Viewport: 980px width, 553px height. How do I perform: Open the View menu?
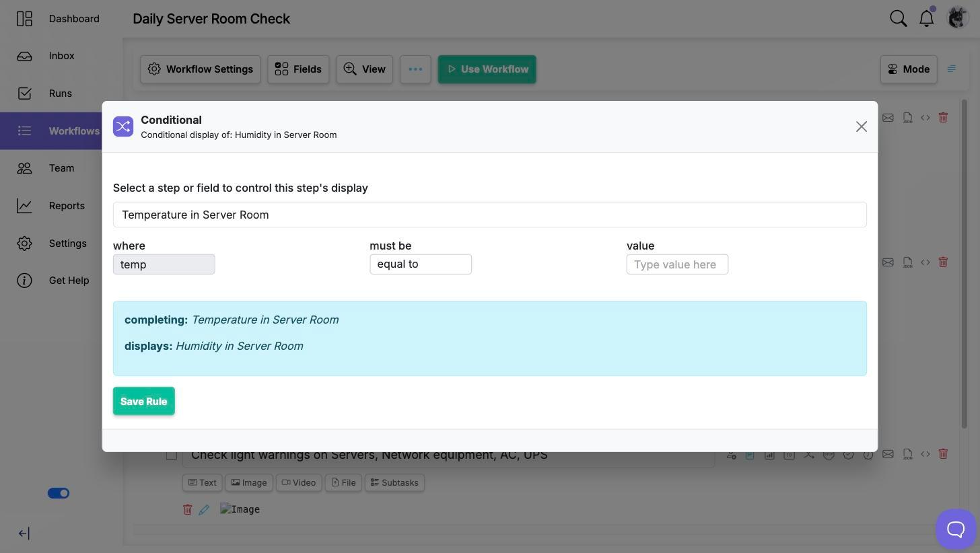tap(365, 69)
